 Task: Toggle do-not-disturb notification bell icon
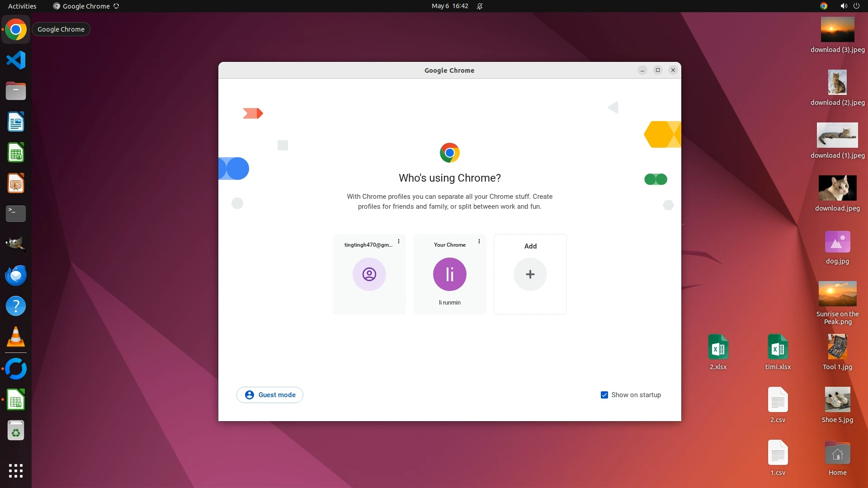point(480,6)
